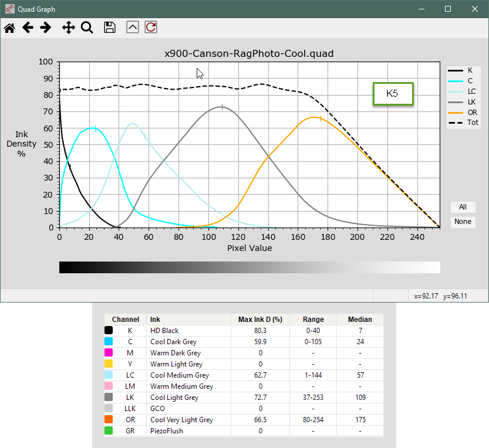Click the 37-253 range cell
Viewport: 489px width, 448px height.
pos(313,398)
